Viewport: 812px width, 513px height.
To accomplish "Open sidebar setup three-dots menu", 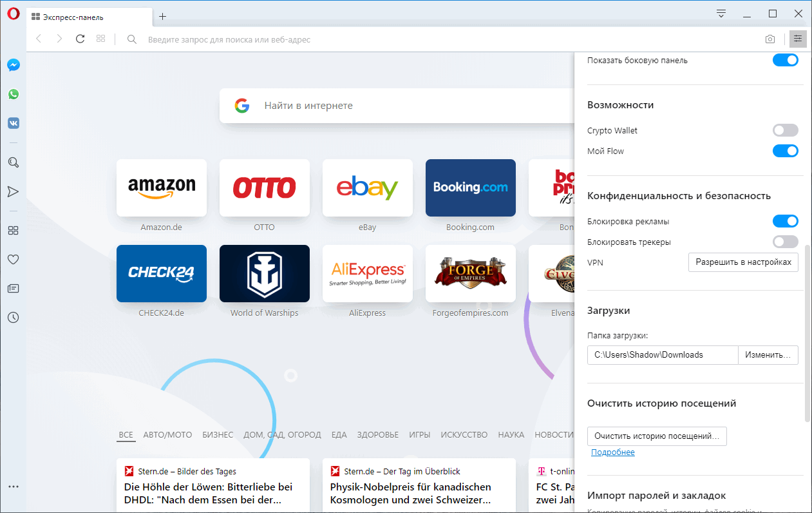I will pyautogui.click(x=13, y=487).
